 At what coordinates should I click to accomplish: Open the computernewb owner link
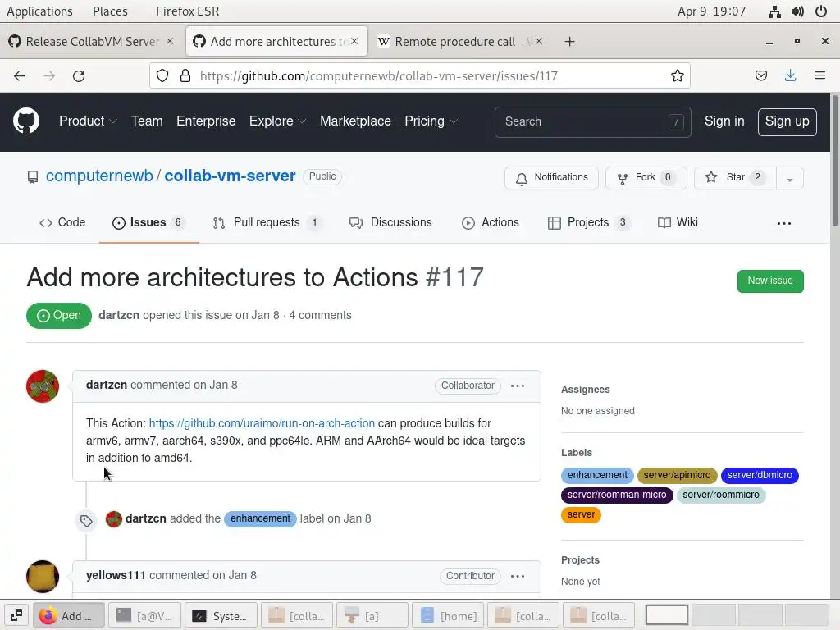[x=99, y=176]
